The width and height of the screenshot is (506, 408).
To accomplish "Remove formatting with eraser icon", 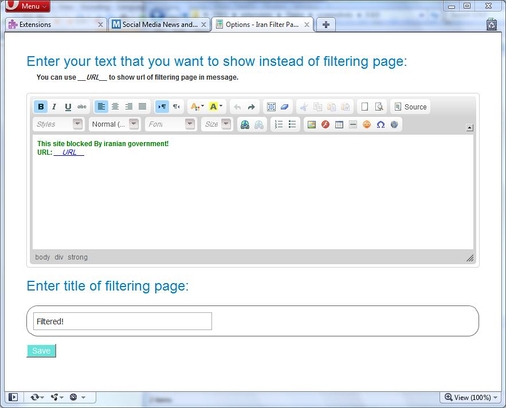I will 285,107.
